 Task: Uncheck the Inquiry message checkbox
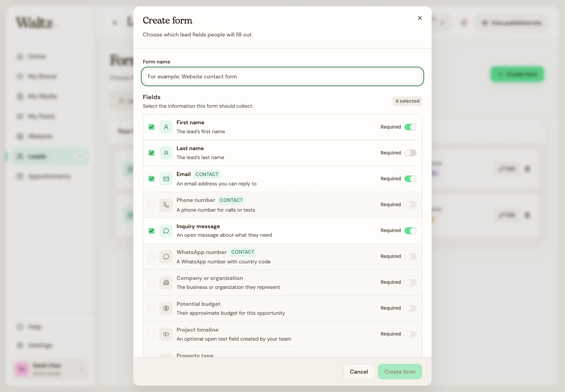(x=151, y=230)
